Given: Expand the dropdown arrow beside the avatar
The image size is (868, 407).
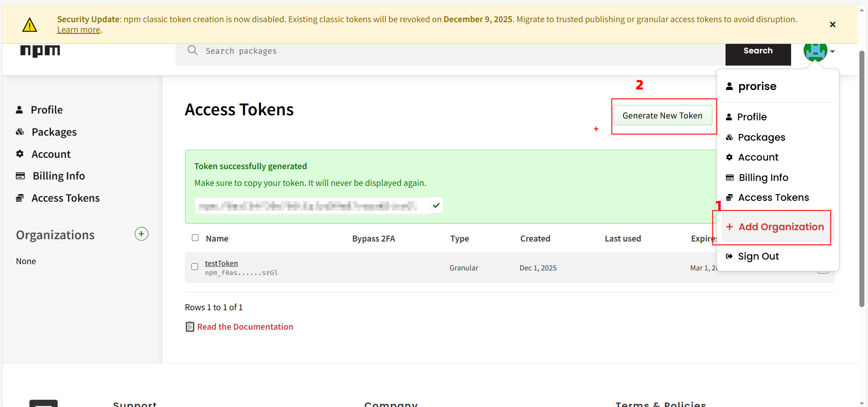Looking at the screenshot, I should pyautogui.click(x=833, y=52).
